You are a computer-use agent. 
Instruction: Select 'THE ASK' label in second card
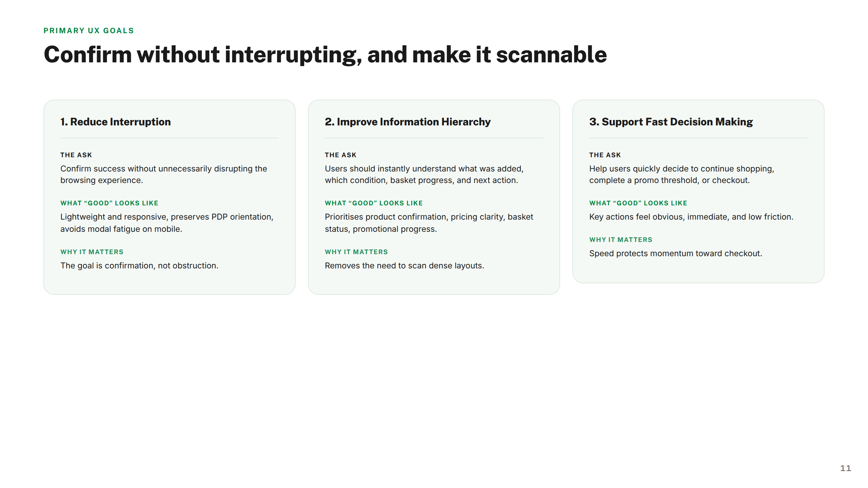tap(340, 155)
